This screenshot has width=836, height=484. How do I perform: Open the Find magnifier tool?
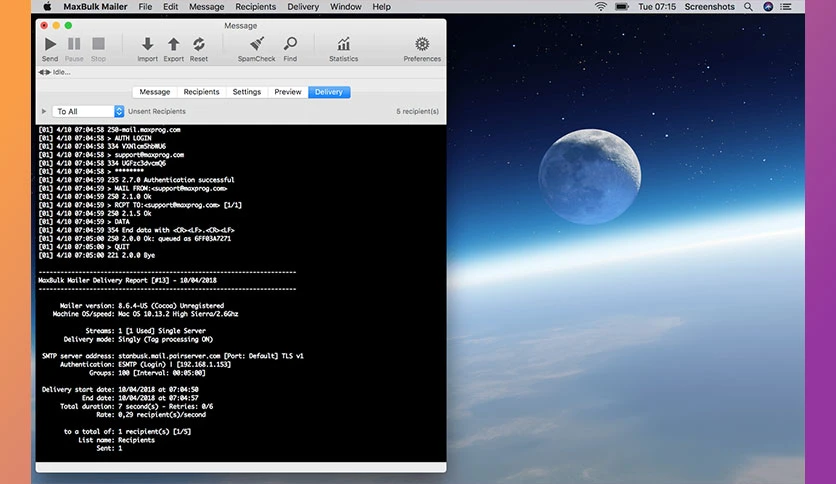290,44
